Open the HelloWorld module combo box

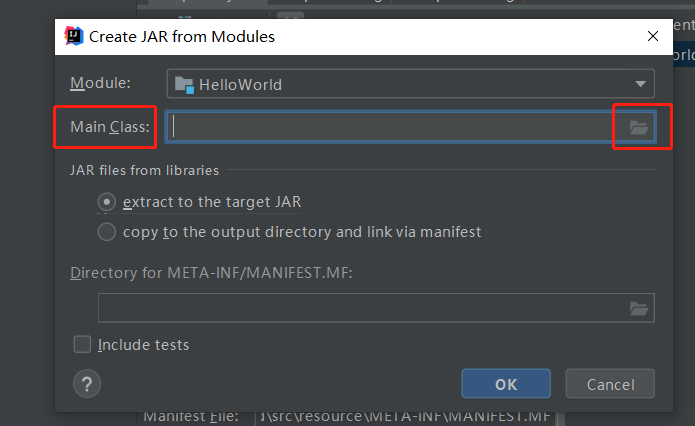pyautogui.click(x=410, y=83)
